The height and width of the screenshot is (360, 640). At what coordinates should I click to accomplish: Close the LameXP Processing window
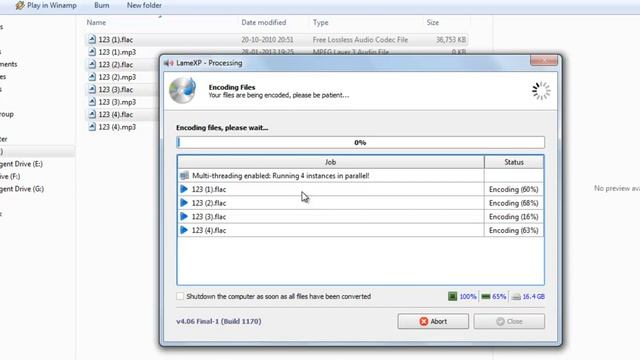[x=544, y=60]
